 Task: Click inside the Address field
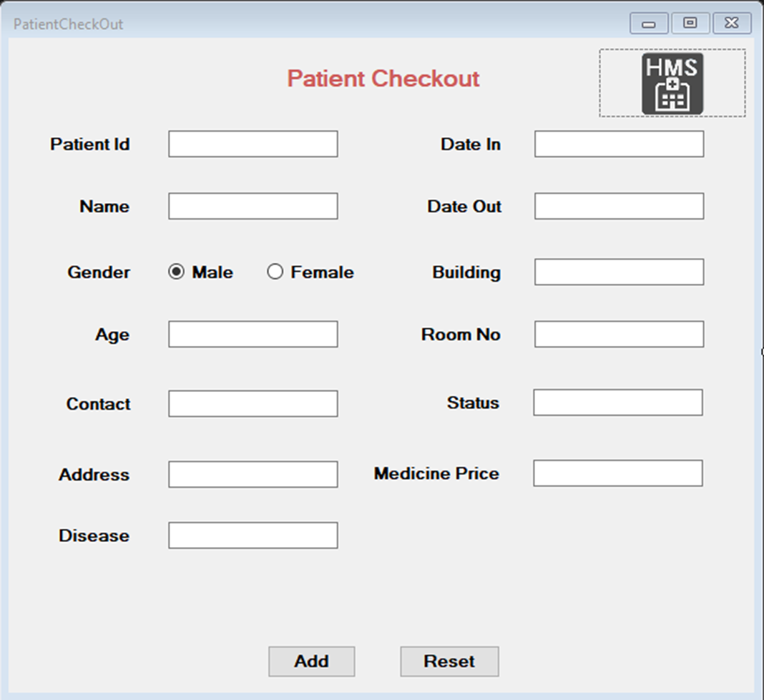coord(252,474)
